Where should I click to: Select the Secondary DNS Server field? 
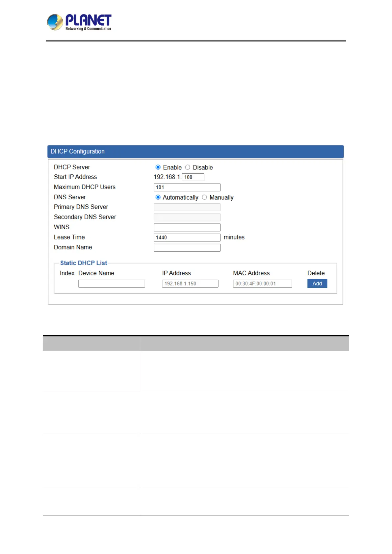pos(187,217)
